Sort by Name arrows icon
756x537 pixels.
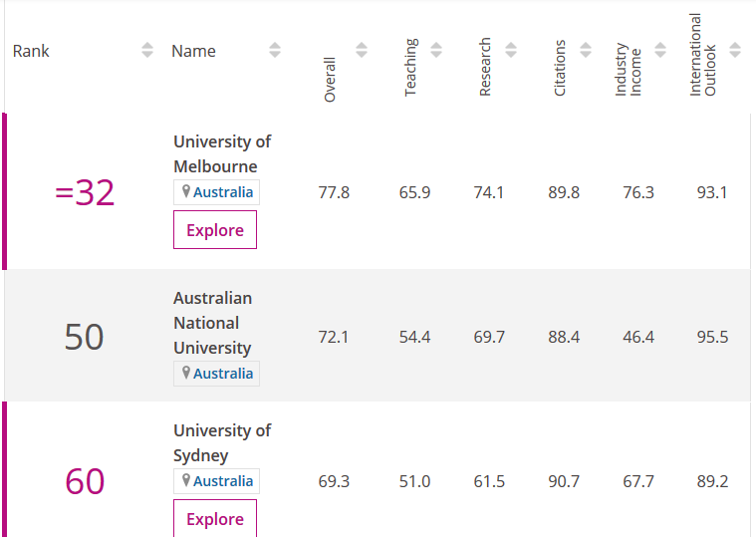(275, 51)
